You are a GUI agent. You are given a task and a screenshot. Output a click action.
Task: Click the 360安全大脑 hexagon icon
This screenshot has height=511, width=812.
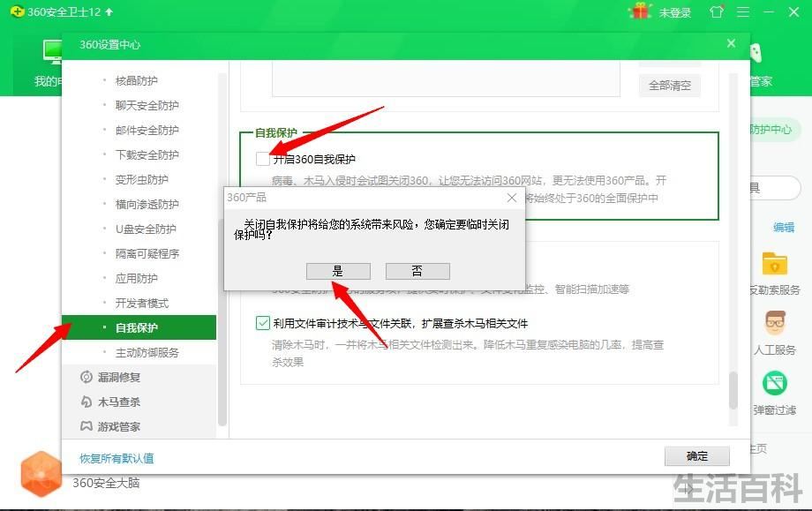[x=41, y=473]
